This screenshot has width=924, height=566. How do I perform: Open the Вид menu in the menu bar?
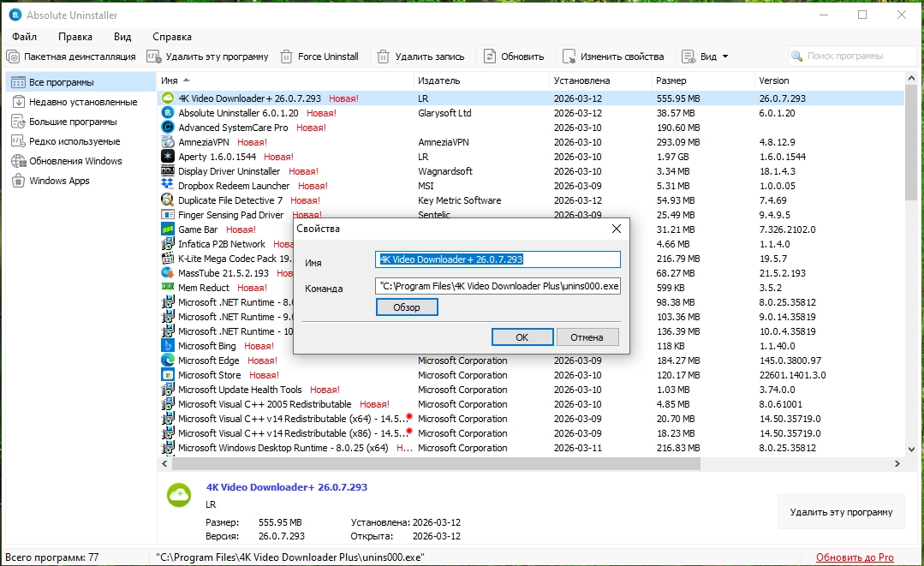click(x=122, y=37)
